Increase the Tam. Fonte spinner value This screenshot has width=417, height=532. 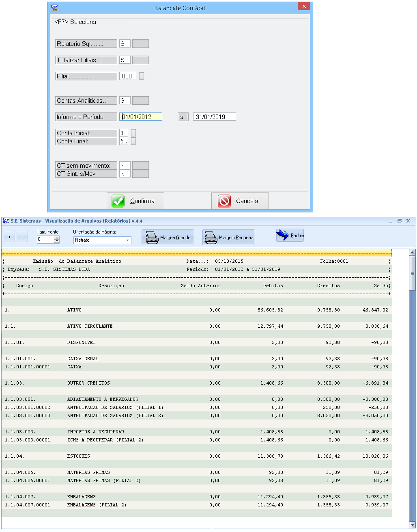point(57,238)
